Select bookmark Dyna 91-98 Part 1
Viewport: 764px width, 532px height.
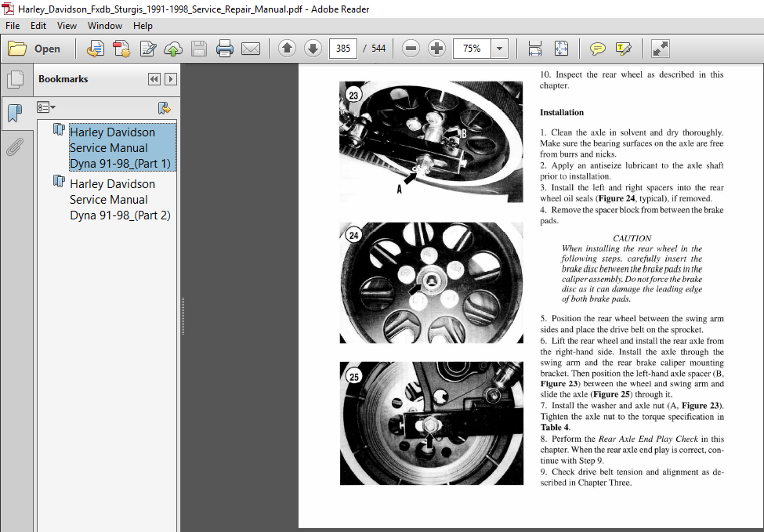pos(122,147)
